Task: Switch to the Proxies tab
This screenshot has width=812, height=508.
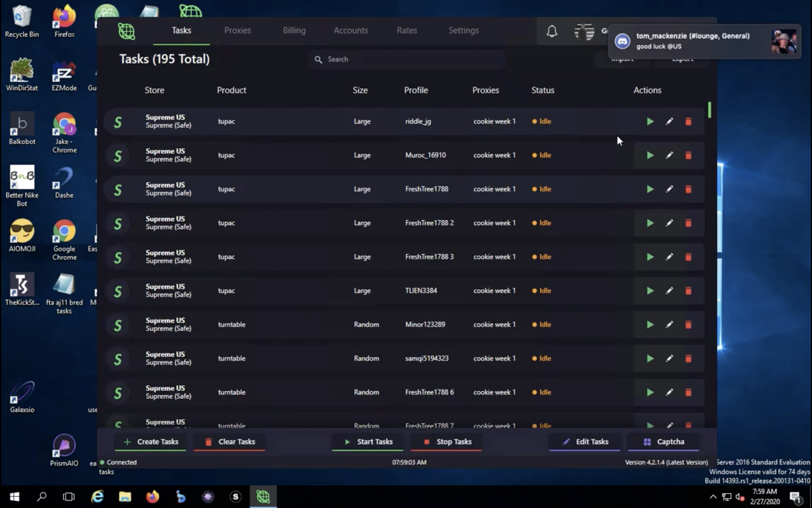Action: tap(238, 30)
